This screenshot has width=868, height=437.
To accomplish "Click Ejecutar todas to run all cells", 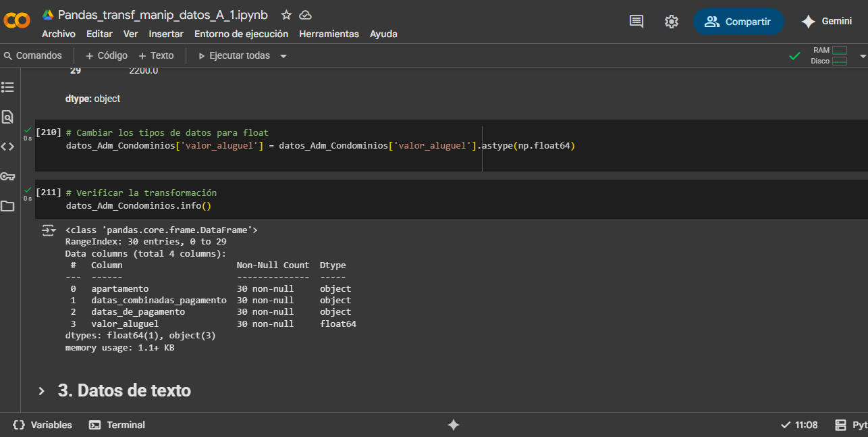I will click(x=234, y=55).
